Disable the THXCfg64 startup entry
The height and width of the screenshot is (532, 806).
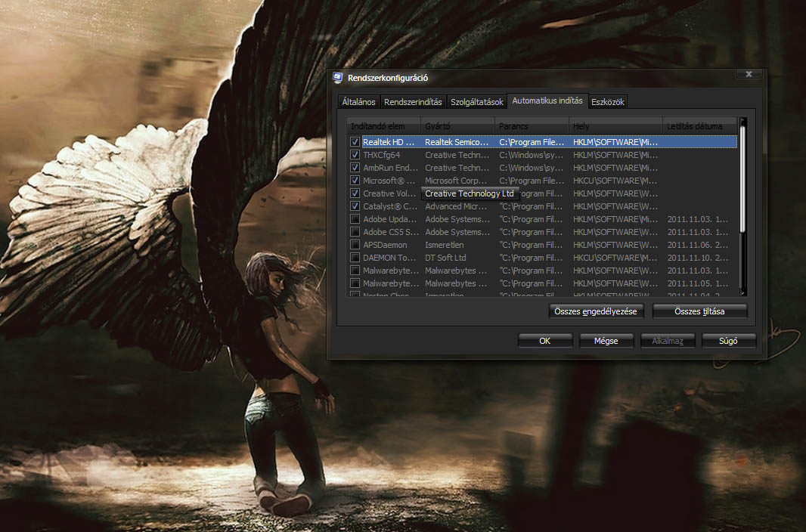355,155
